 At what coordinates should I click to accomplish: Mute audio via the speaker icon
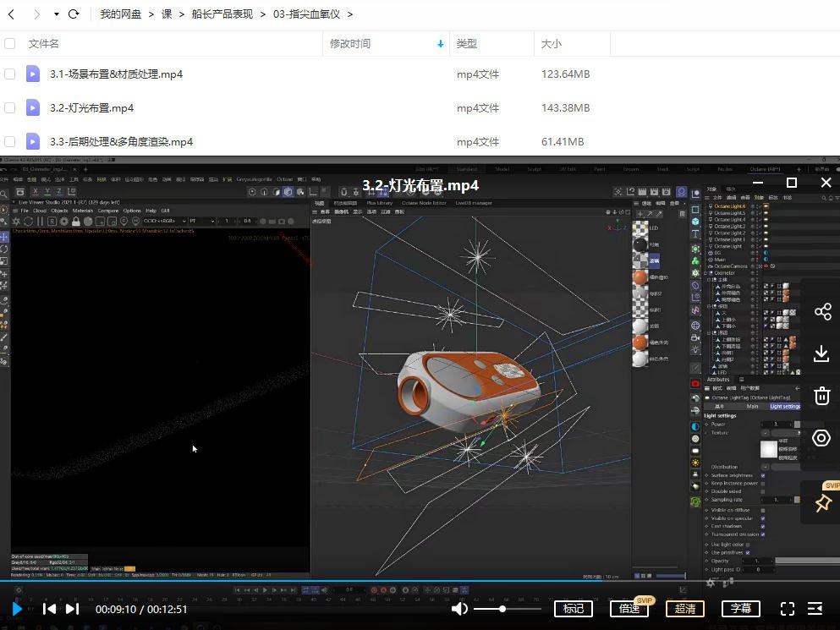459,608
